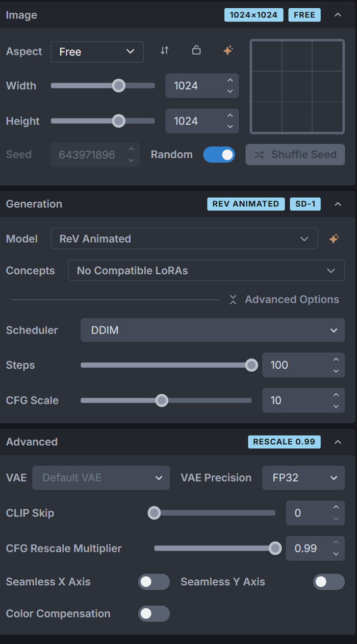Click the sparkle icon beside Model dropdown
Screen dimensions: 357x644
(x=334, y=239)
